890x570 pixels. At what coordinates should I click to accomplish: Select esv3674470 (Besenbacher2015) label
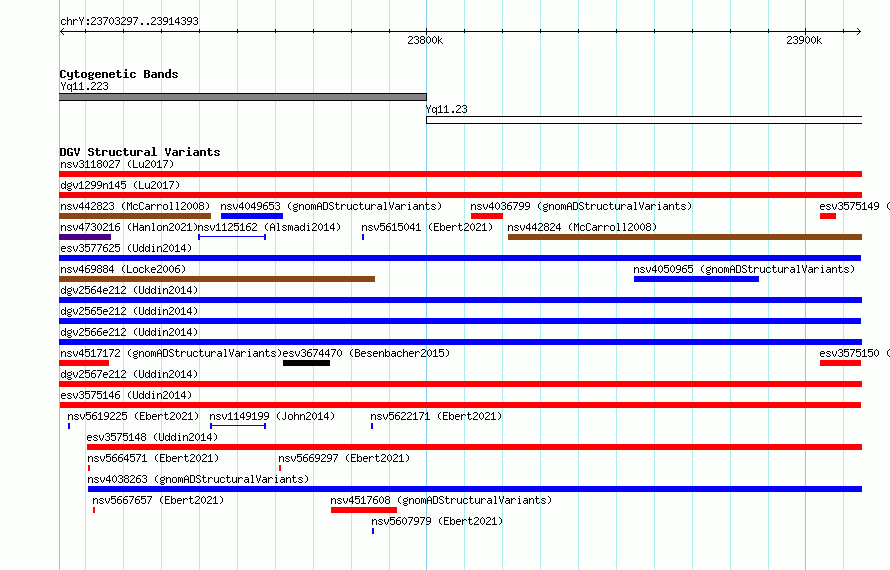tap(366, 353)
